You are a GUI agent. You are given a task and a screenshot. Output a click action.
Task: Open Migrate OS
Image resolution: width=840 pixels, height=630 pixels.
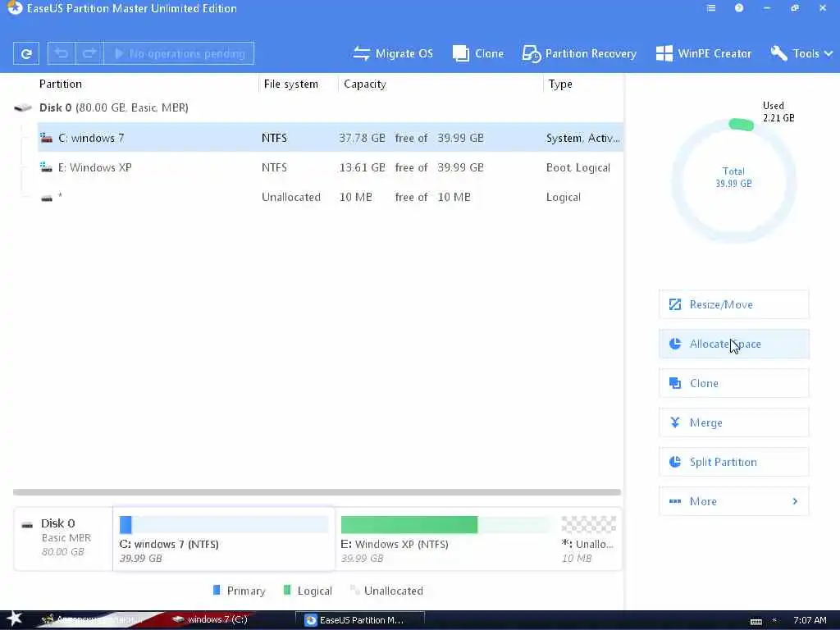coord(393,53)
